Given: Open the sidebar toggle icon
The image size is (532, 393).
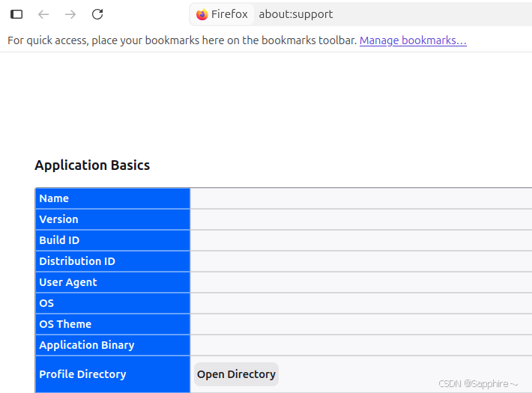Looking at the screenshot, I should coord(16,14).
